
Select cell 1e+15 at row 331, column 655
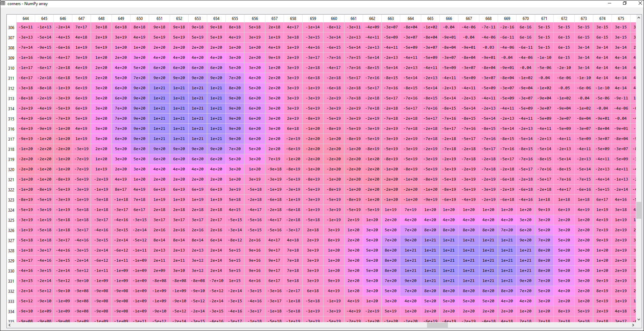[235, 281]
